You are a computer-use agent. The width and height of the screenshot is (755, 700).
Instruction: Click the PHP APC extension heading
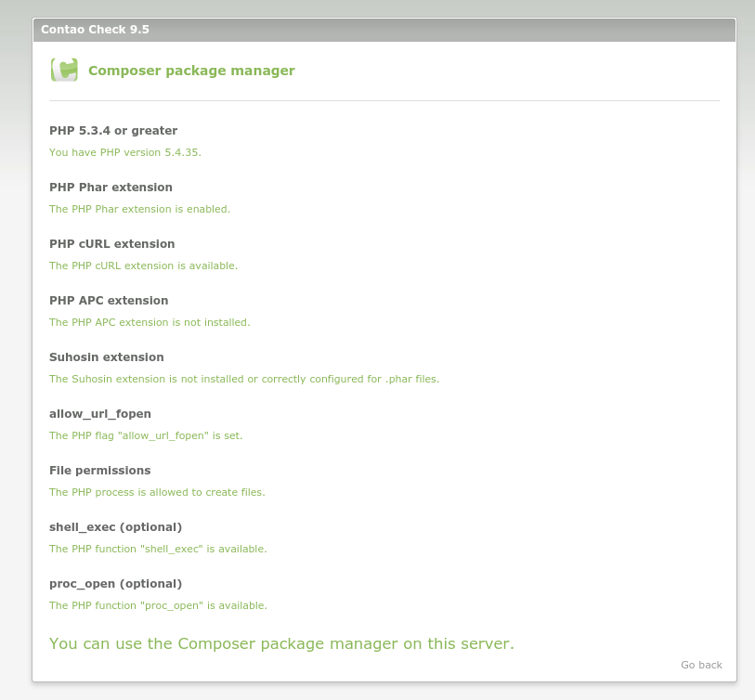[109, 301]
